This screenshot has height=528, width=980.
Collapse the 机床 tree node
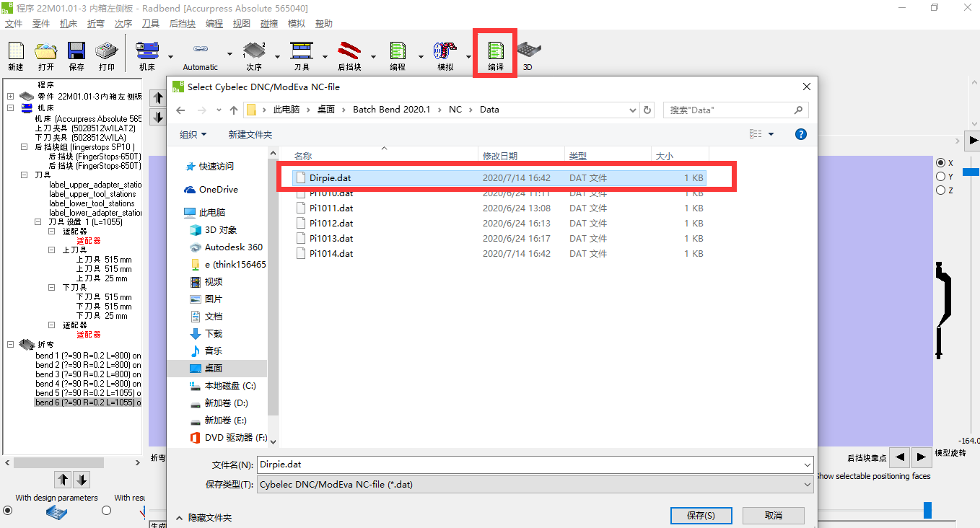[x=11, y=107]
